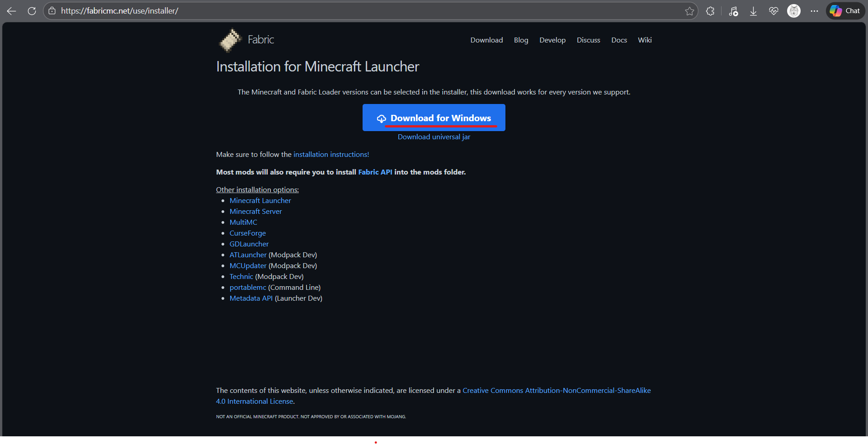Open the media control music icon
868x444 pixels.
(x=733, y=11)
